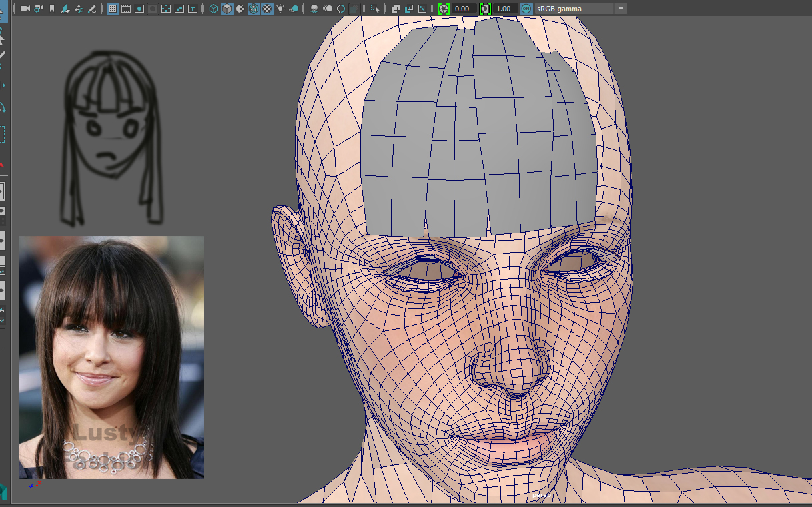Click the Image Plane icon
The width and height of the screenshot is (812, 507).
coord(65,9)
